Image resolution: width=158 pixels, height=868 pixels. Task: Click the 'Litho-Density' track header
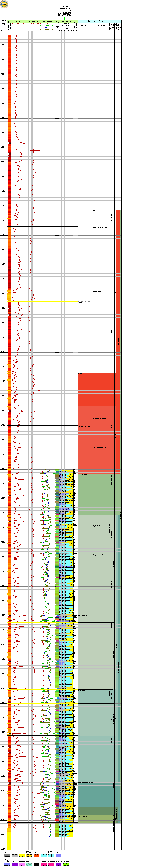tap(48, 21)
